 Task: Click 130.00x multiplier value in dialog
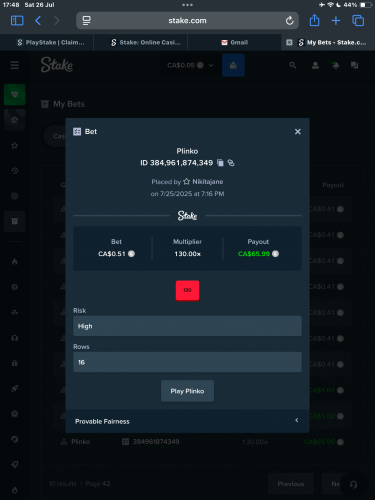(187, 254)
